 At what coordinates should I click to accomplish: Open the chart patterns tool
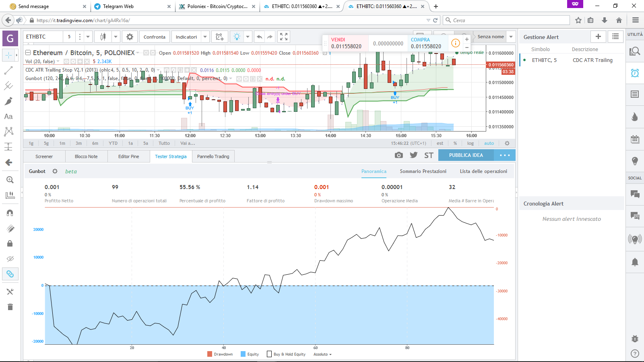click(x=8, y=132)
